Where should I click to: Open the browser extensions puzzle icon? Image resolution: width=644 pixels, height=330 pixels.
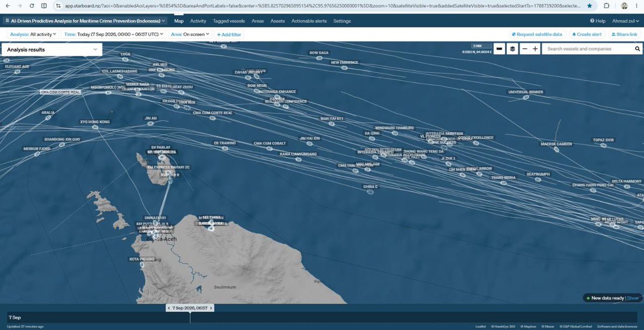606,6
